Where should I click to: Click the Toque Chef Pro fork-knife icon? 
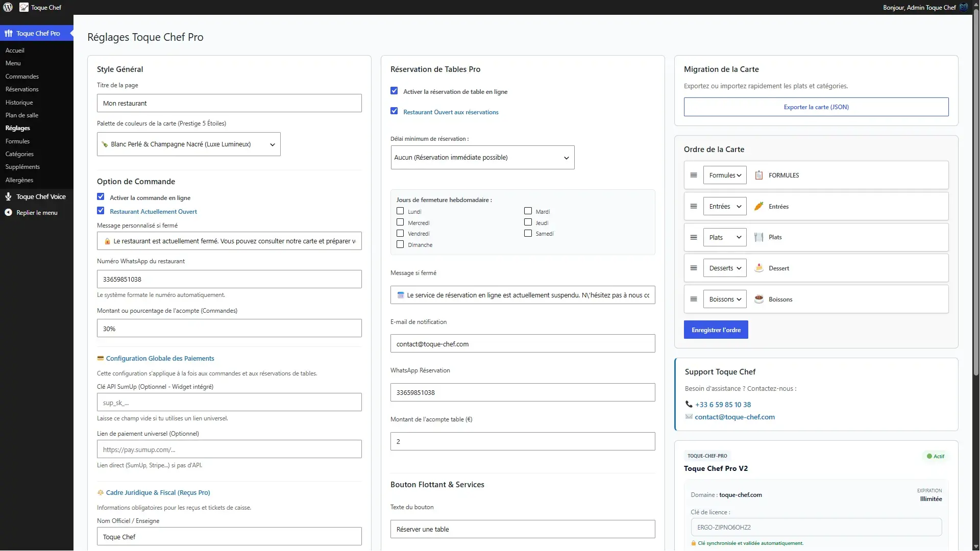pos(9,34)
